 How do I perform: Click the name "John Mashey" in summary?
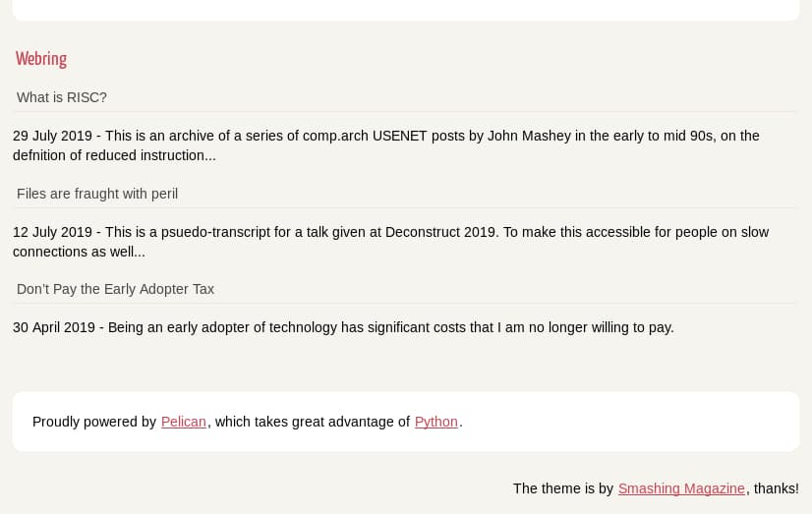pyautogui.click(x=529, y=136)
